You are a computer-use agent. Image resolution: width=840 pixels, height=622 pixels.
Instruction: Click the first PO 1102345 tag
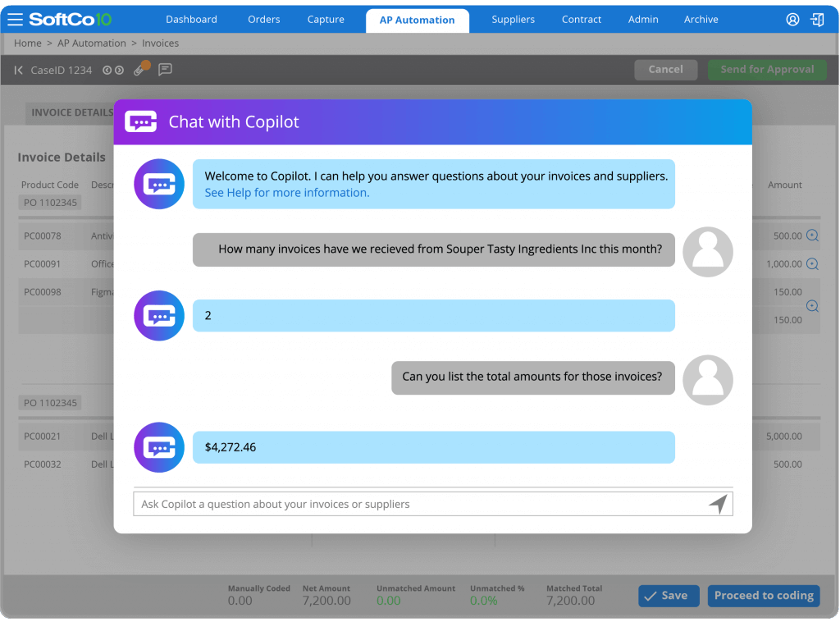pyautogui.click(x=50, y=203)
